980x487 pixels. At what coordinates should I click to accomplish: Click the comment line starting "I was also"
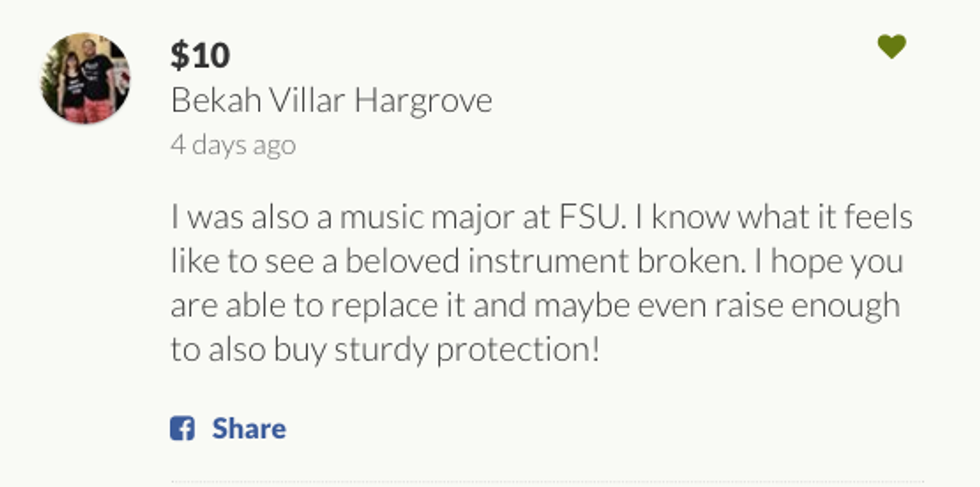[x=541, y=219]
